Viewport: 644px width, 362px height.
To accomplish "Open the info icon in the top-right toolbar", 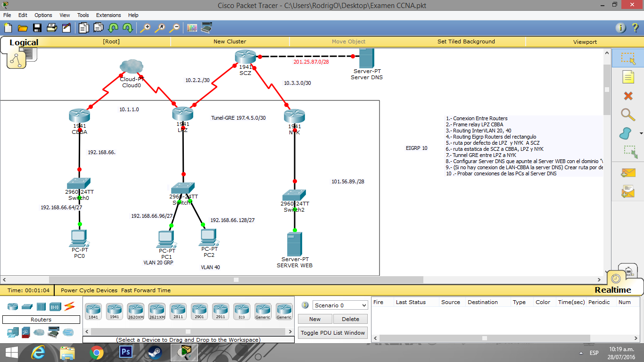I will click(x=621, y=28).
